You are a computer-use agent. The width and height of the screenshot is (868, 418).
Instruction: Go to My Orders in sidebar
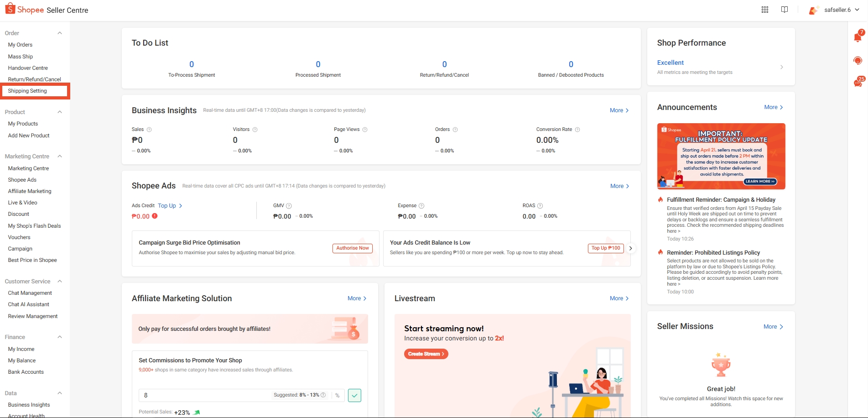coord(20,45)
